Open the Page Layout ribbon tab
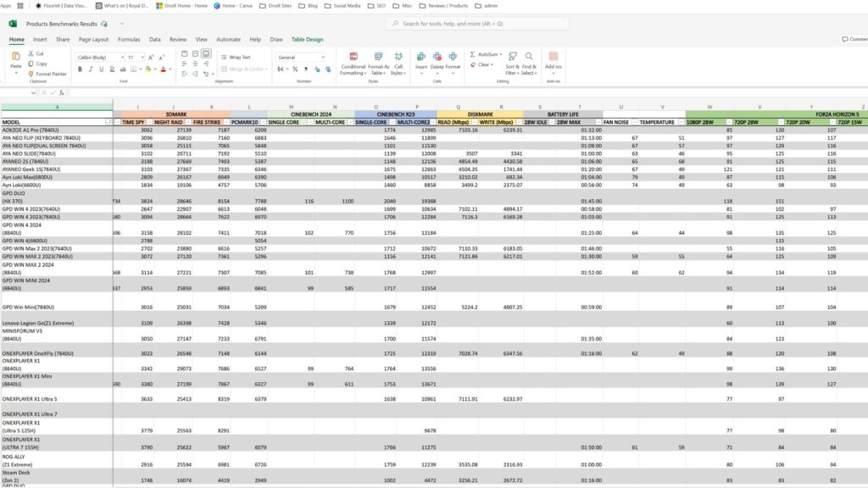 93,39
